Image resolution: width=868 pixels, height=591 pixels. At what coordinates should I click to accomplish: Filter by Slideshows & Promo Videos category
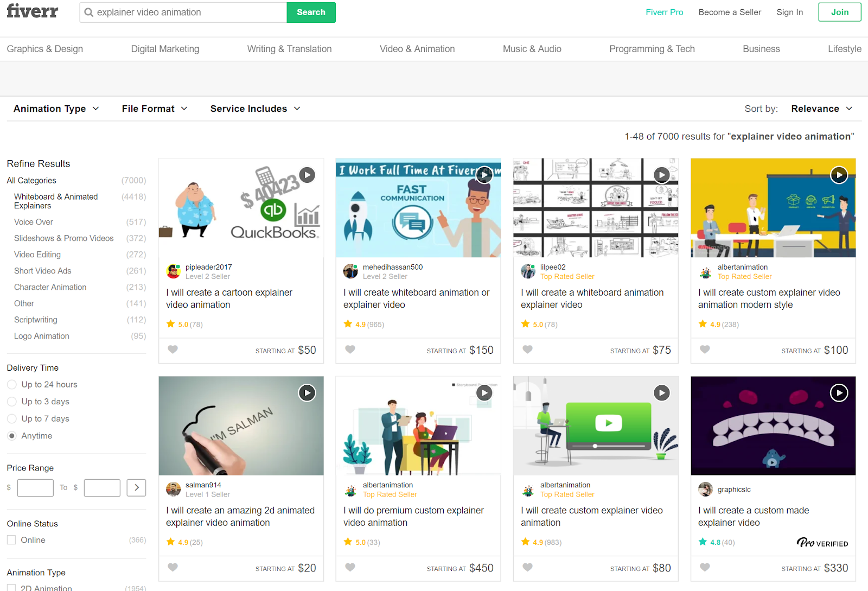[x=64, y=238]
